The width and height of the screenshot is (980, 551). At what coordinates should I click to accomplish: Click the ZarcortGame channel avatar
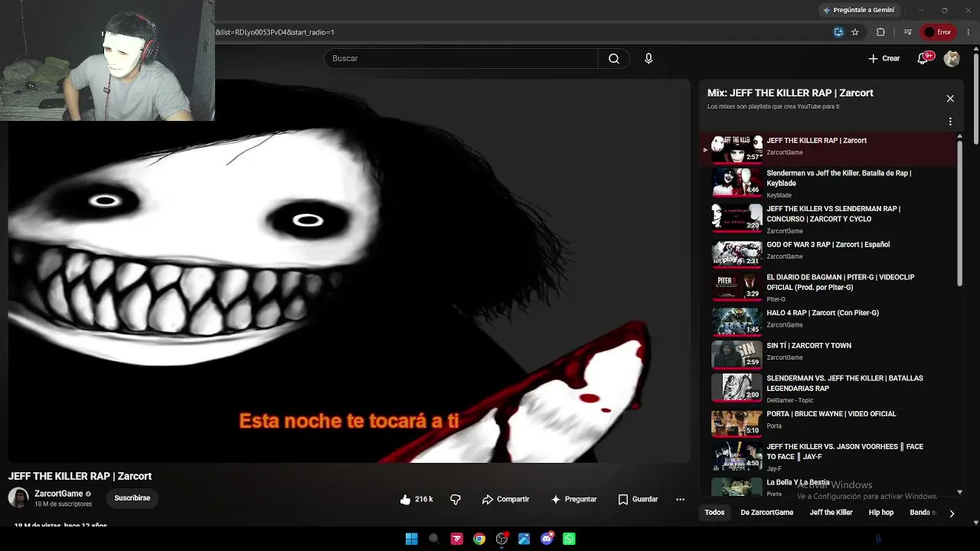(x=18, y=497)
